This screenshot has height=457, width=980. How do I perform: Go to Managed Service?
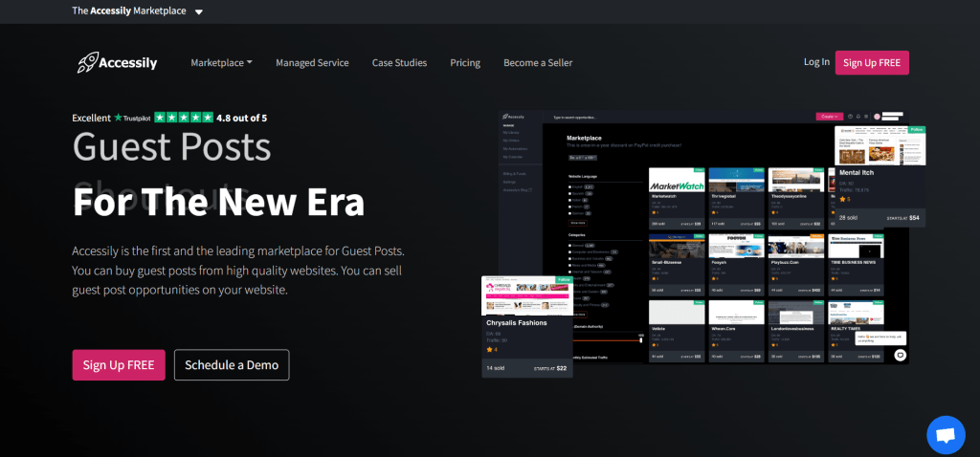coord(313,62)
